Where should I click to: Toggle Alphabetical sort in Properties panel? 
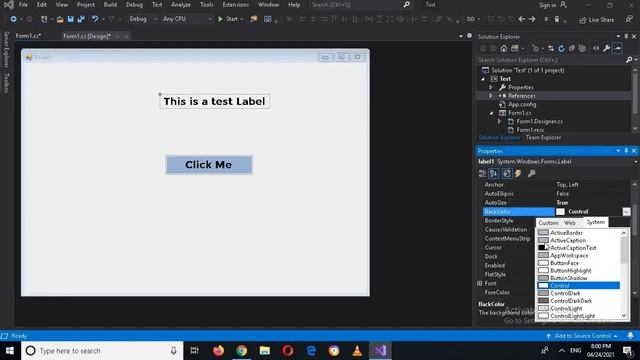[494, 173]
